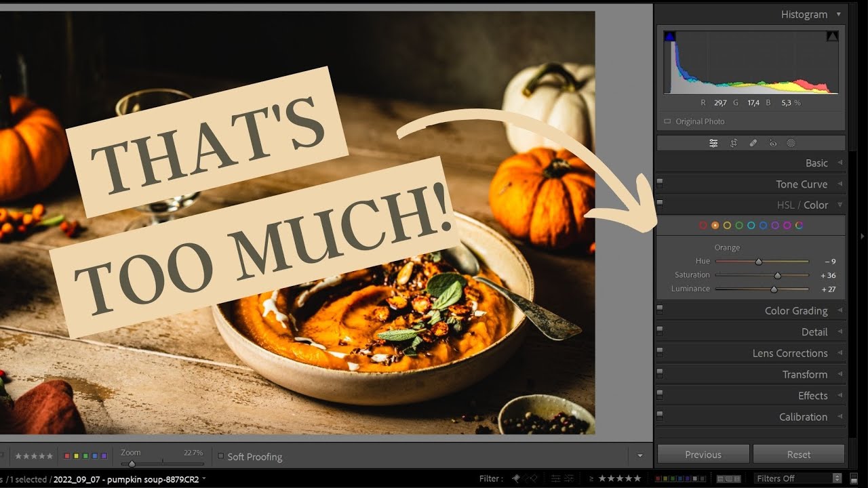Toggle the Original Photo indicator checkbox
Viewport: 868px width, 488px height.
(668, 121)
